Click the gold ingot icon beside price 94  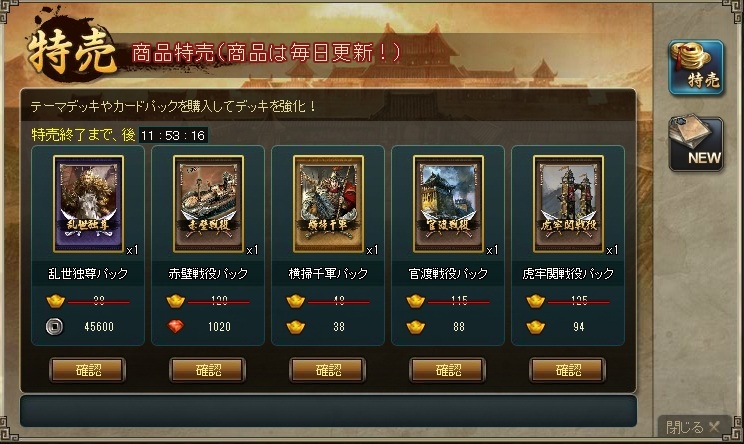(x=536, y=327)
